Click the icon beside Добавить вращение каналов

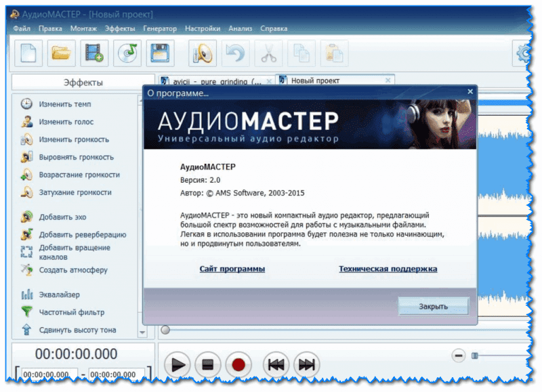26,252
